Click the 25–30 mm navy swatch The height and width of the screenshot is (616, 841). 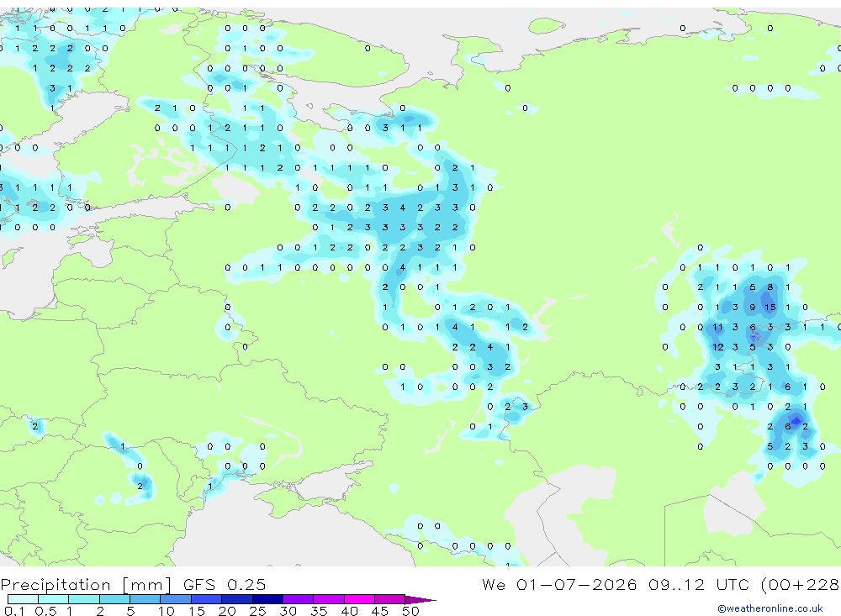point(267,599)
